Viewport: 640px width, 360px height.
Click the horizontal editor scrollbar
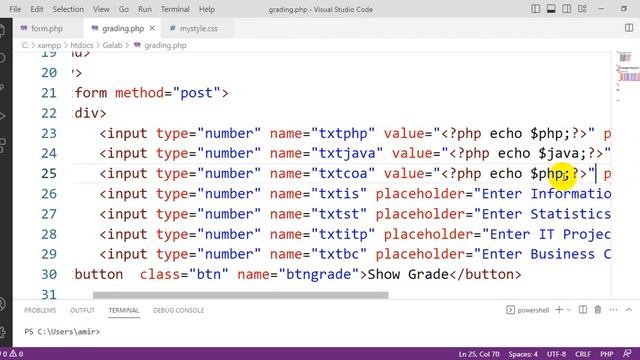(x=240, y=295)
